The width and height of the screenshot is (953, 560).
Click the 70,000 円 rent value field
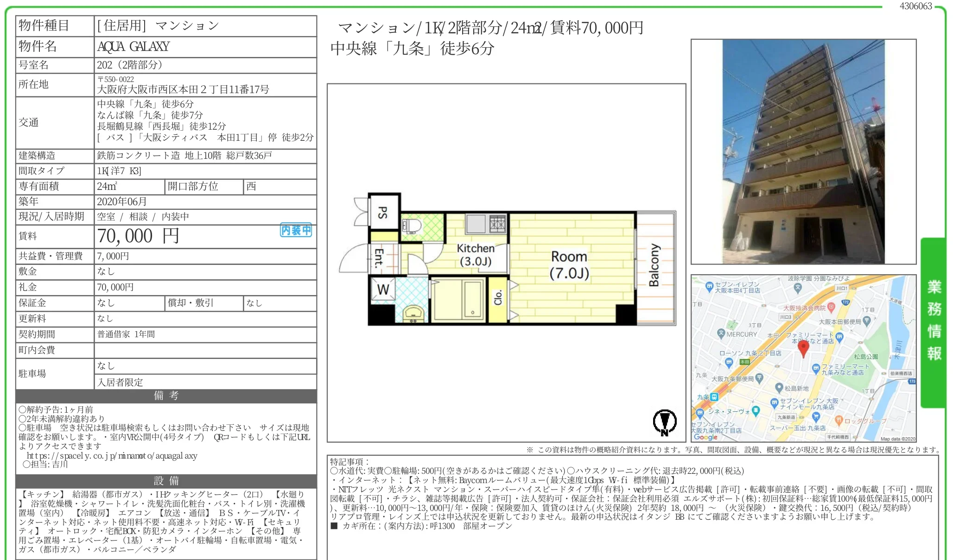(138, 236)
